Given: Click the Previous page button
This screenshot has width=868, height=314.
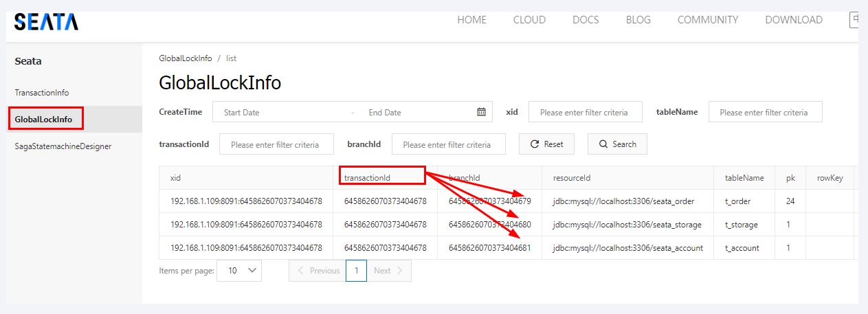Looking at the screenshot, I should pos(316,271).
